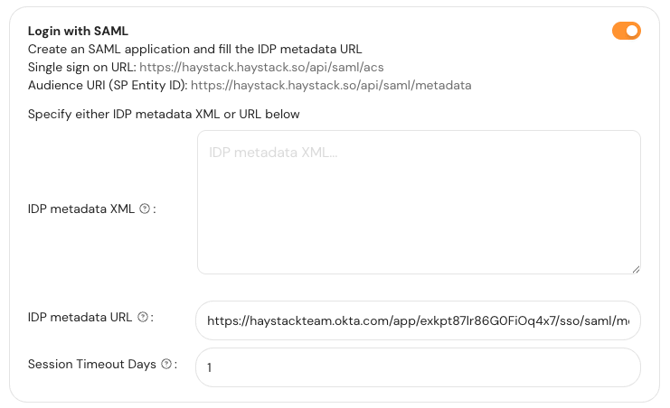Click the Audience URI metadata address
The height and width of the screenshot is (408, 670).
pyautogui.click(x=331, y=85)
